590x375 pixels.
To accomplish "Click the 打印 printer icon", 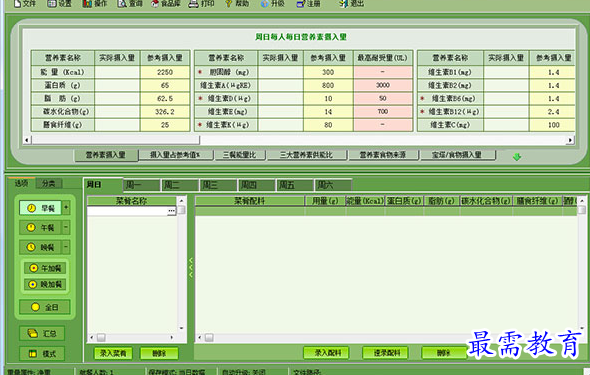I will [x=193, y=4].
